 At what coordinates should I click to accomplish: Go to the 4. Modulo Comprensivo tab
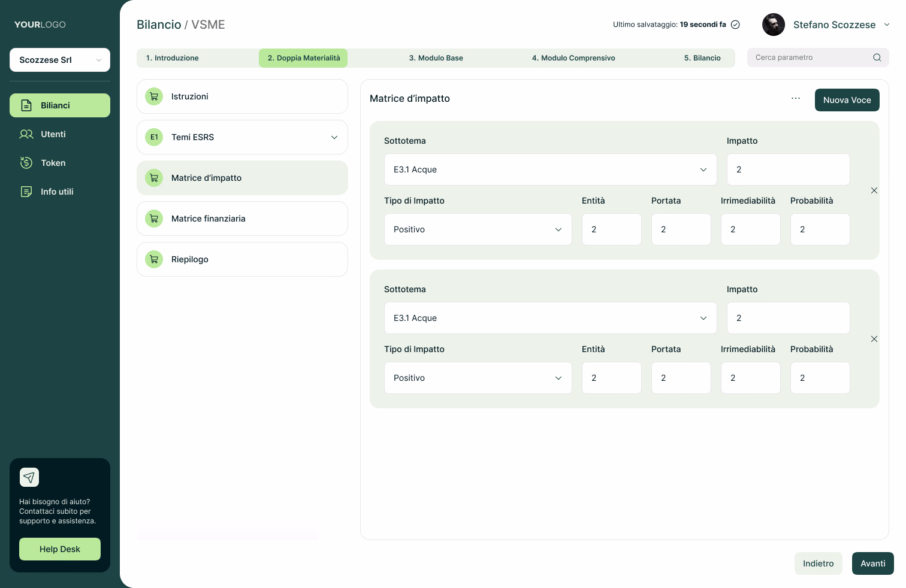[x=573, y=58]
